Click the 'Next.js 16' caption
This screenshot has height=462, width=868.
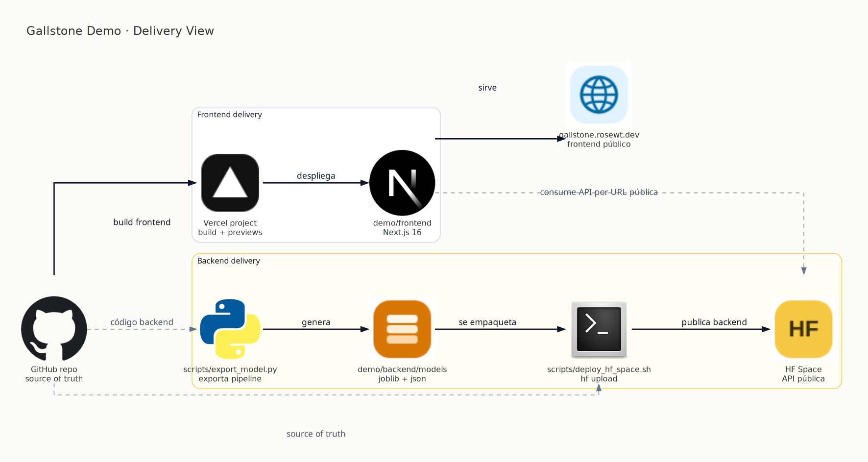[x=402, y=232]
